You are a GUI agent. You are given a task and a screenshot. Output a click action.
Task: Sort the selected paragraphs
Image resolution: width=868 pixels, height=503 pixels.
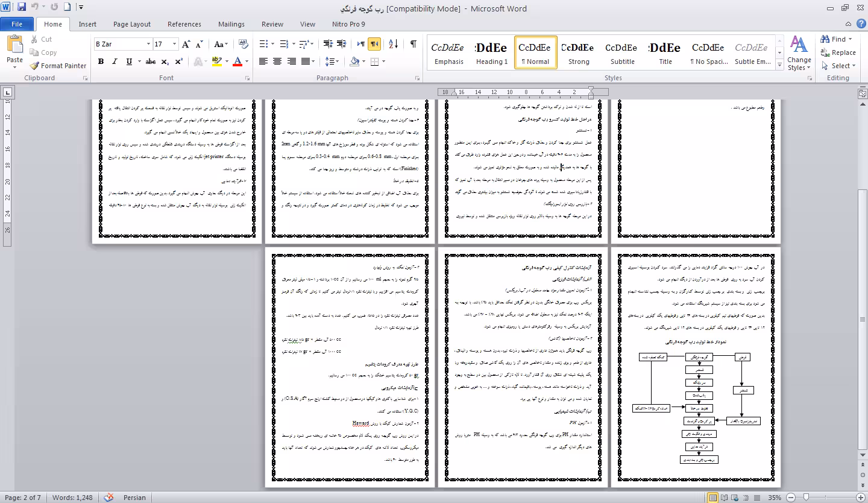393,44
